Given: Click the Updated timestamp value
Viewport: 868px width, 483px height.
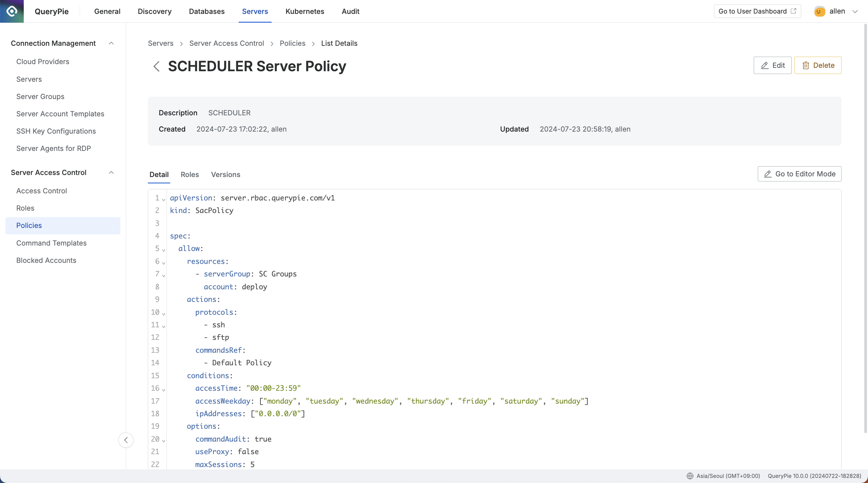Looking at the screenshot, I should coord(585,129).
